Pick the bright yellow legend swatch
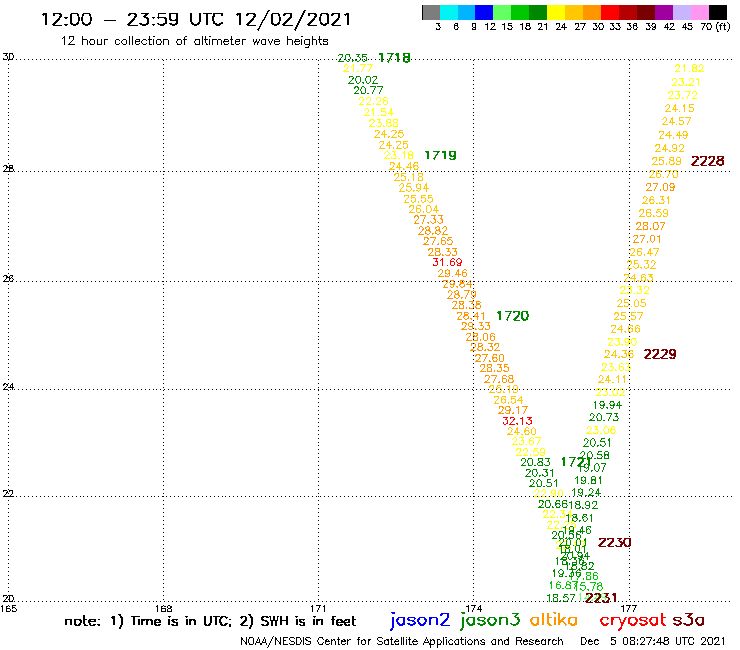740x650 pixels. 556,12
